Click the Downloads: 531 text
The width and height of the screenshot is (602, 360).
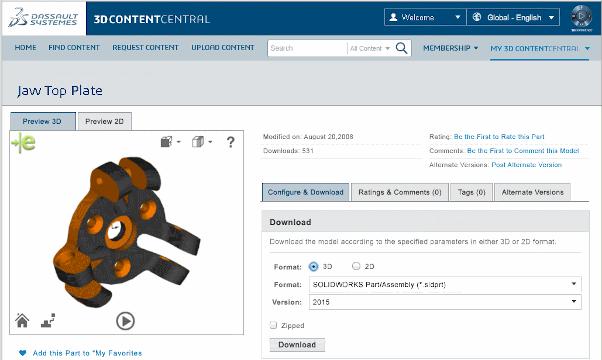(x=288, y=151)
